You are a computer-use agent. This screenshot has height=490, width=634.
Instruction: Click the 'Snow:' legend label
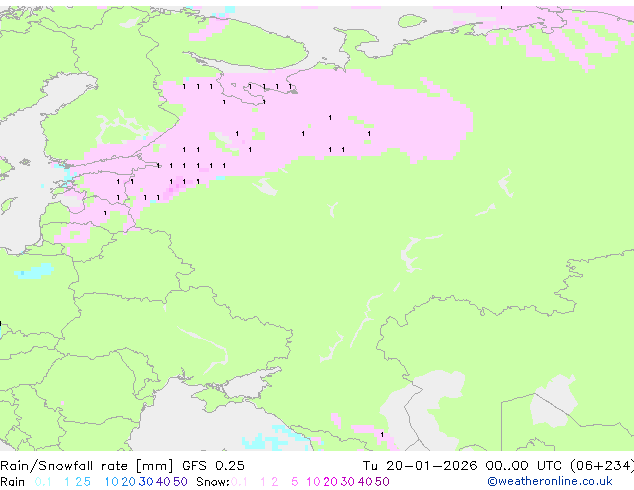(x=213, y=482)
